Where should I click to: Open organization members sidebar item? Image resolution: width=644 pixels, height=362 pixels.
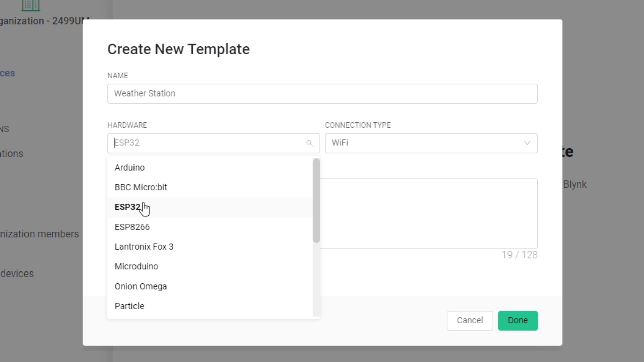click(x=39, y=234)
